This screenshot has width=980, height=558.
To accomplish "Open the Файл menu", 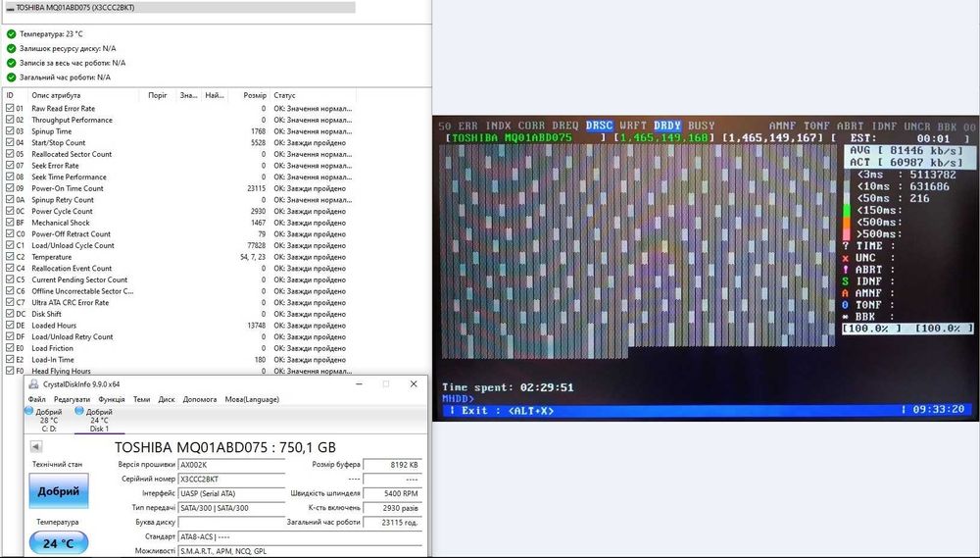I will pos(37,399).
